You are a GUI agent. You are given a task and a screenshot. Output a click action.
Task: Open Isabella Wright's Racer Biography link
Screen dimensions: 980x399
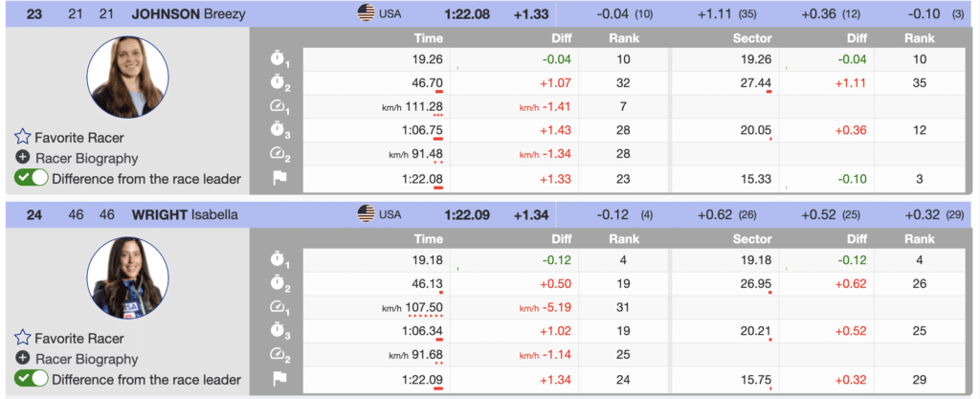[x=86, y=358]
